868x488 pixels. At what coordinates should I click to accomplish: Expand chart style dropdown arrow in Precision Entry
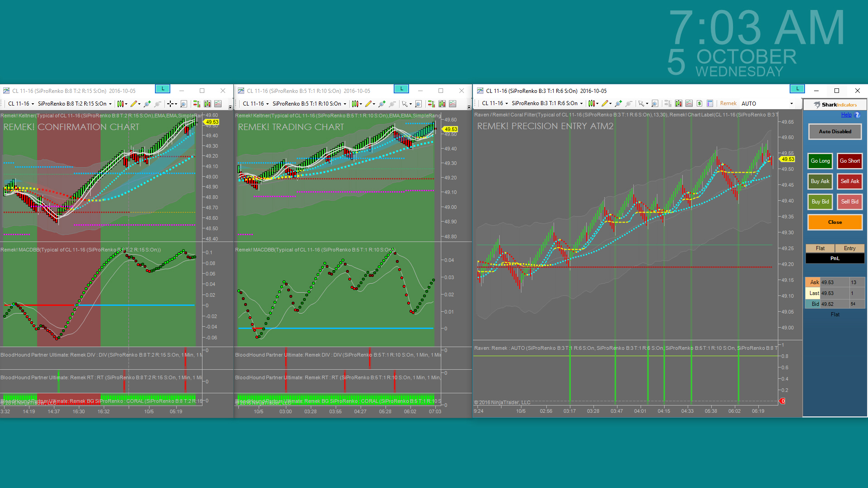point(598,104)
